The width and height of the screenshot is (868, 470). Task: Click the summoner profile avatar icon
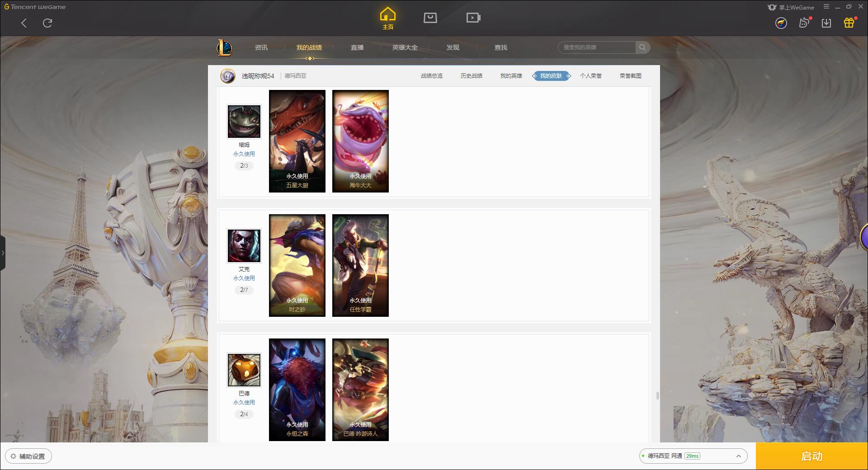pyautogui.click(x=228, y=76)
